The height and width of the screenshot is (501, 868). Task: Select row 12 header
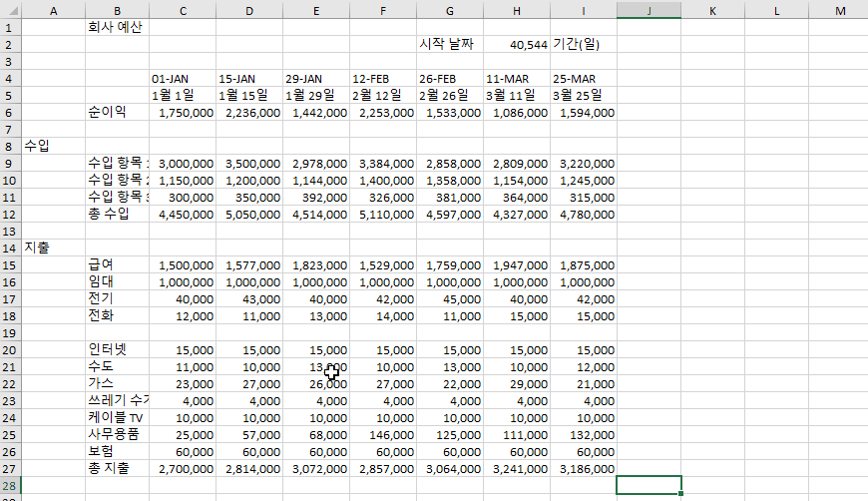pos(11,215)
